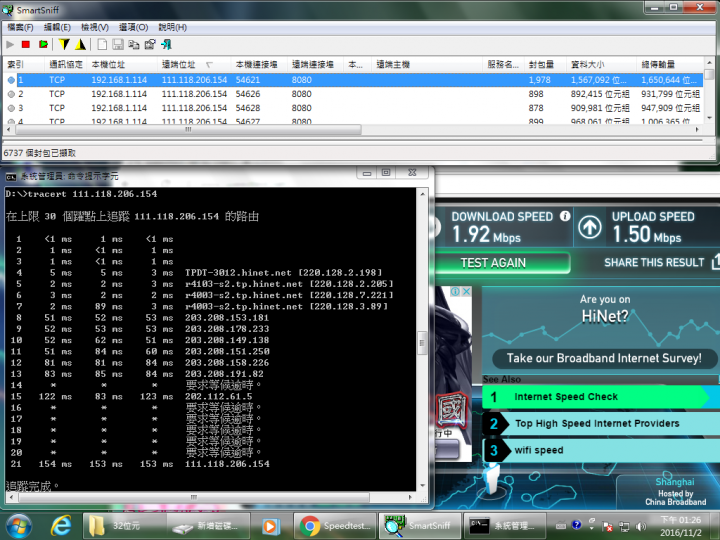720x540 pixels.
Task: Click command prompt scroll up arrow
Action: pos(422,194)
